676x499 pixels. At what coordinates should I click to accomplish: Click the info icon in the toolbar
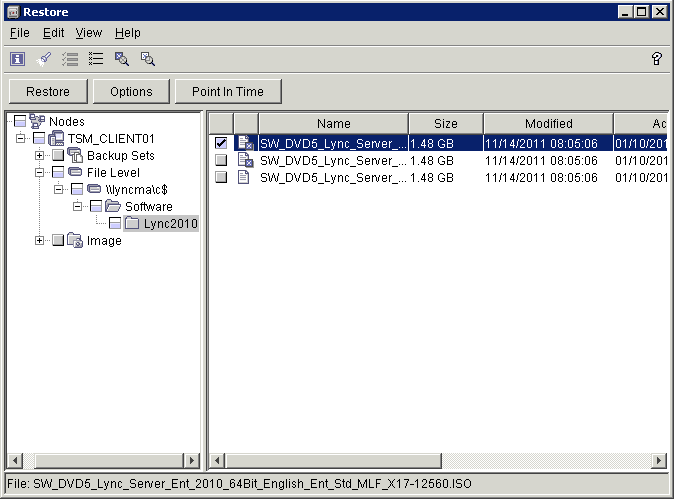(17, 59)
